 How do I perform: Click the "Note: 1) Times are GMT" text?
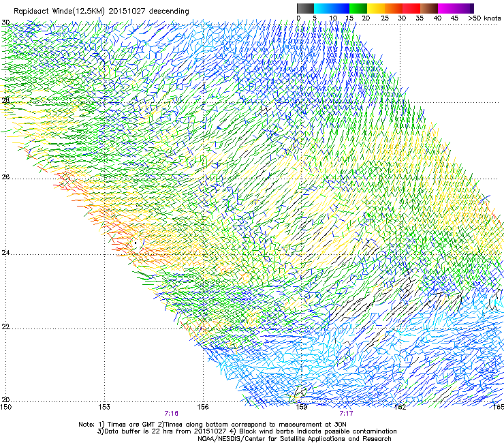coord(118,425)
